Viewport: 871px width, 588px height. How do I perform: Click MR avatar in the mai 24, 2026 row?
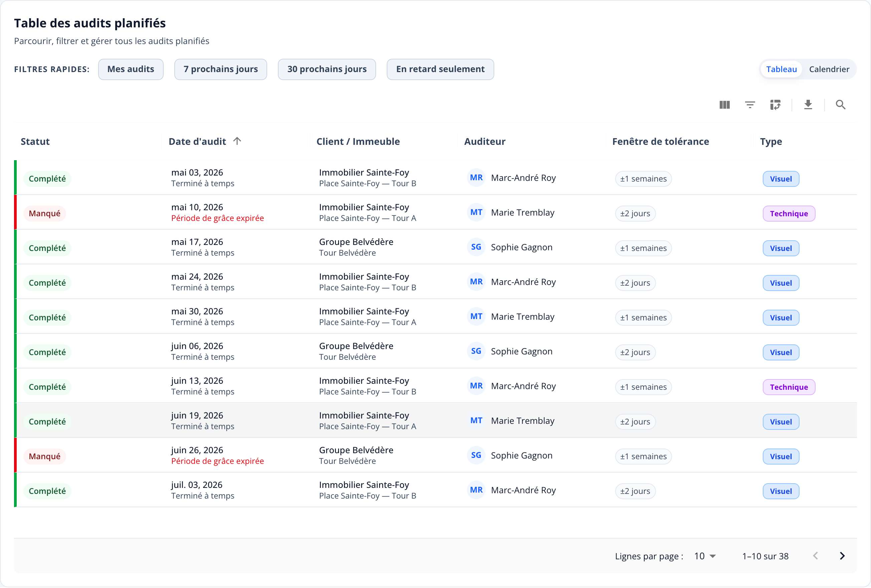[476, 282]
